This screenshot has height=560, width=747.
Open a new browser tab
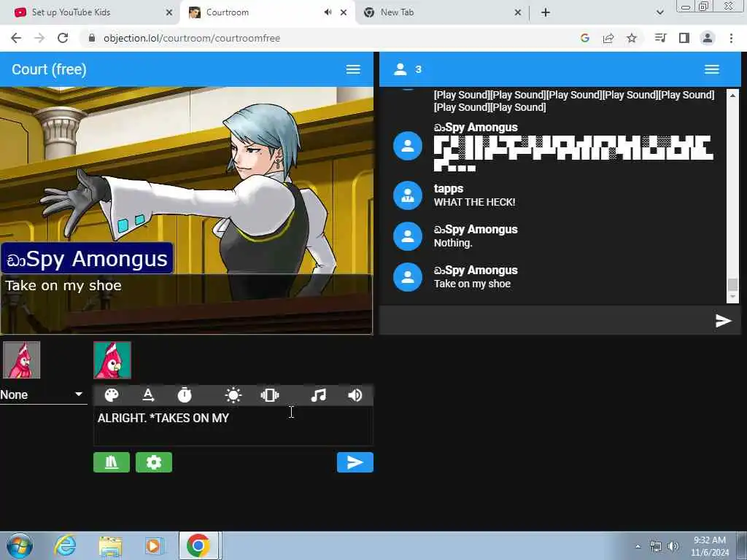(546, 13)
